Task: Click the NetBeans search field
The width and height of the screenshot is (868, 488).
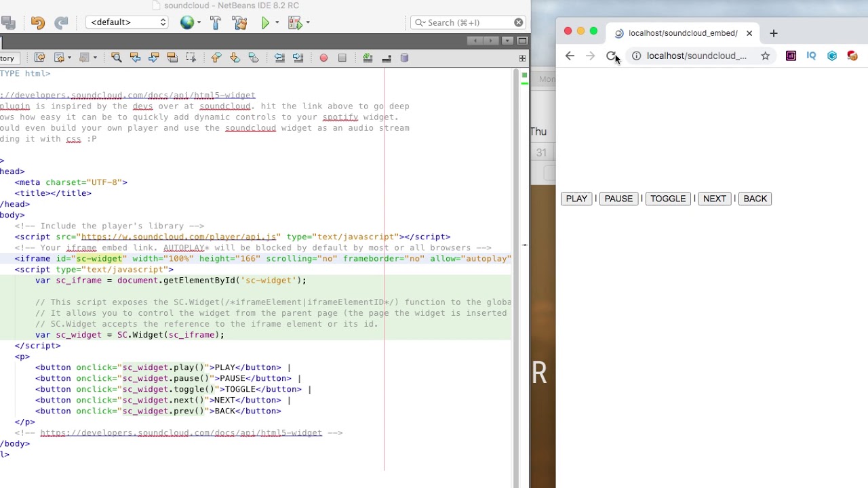Action: [x=468, y=22]
